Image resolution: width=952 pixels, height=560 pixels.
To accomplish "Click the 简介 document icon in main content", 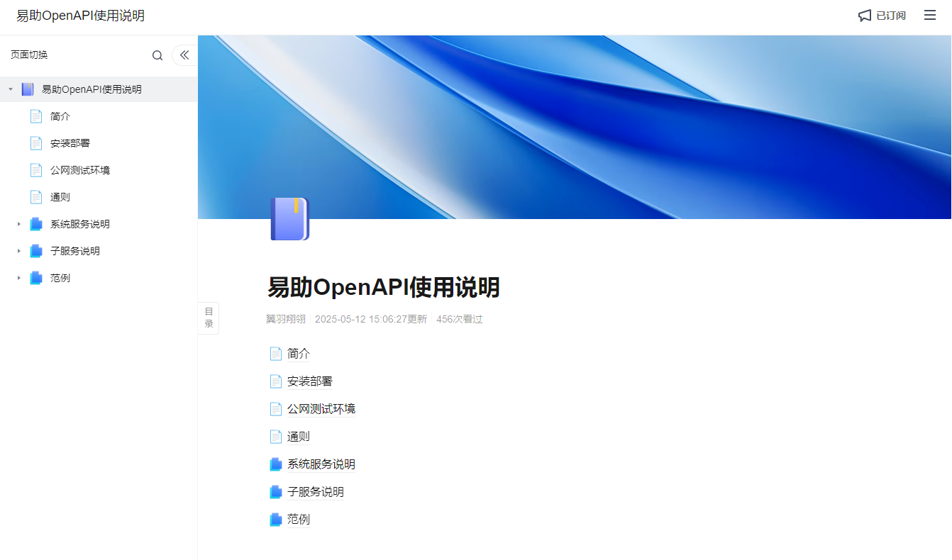I will click(276, 354).
